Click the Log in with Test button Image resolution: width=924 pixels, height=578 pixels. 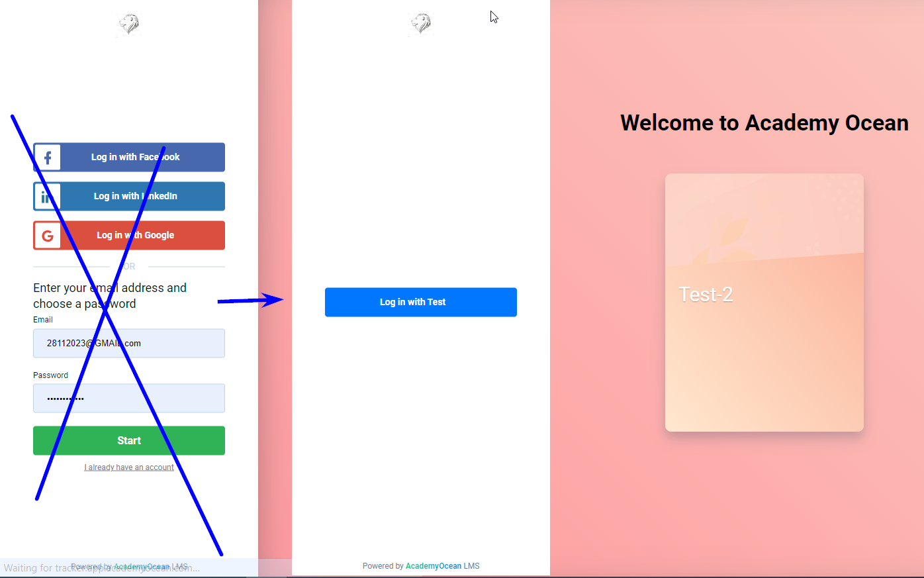[421, 303]
